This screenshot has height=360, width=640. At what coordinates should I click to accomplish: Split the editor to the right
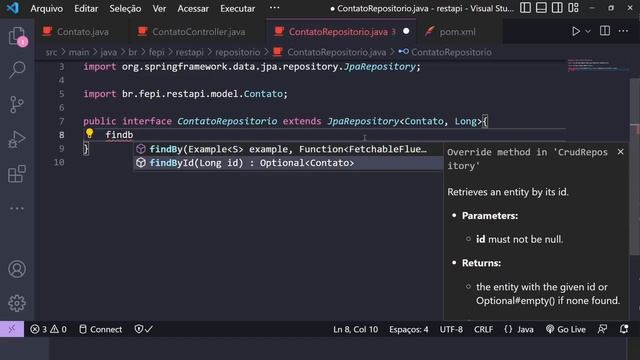(x=605, y=31)
